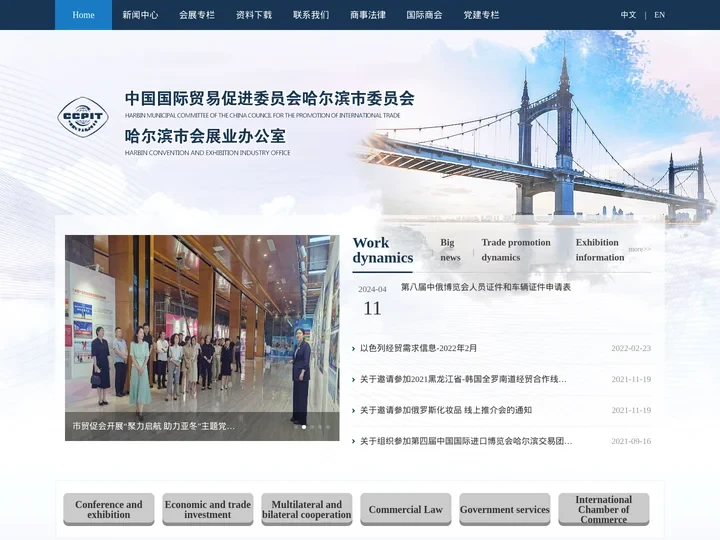Image resolution: width=720 pixels, height=540 pixels.
Task: Switch language to 中文
Action: point(628,15)
